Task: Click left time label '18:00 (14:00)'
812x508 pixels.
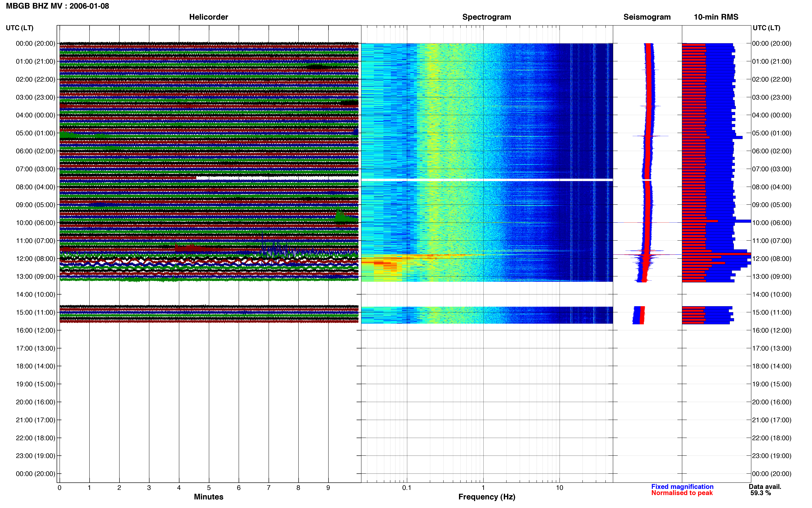Action: click(35, 366)
